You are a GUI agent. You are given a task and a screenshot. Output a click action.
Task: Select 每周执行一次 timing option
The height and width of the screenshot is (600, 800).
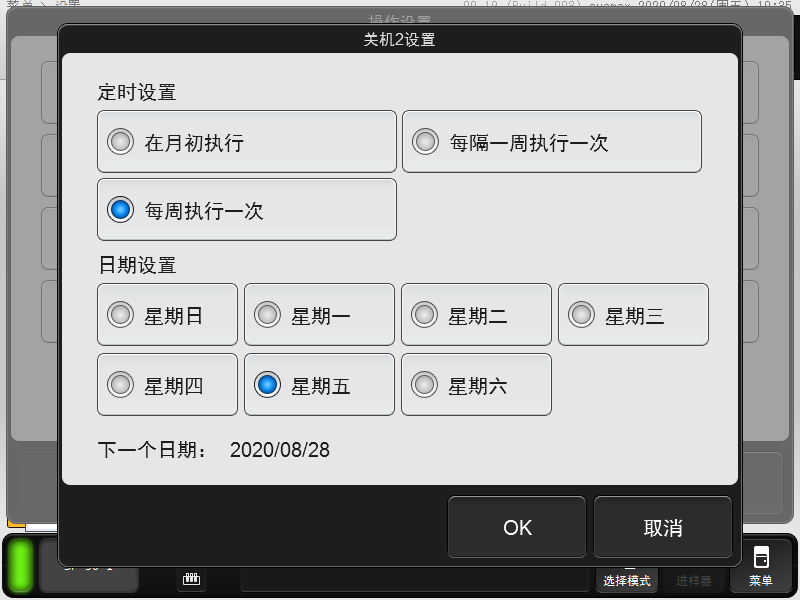[247, 210]
